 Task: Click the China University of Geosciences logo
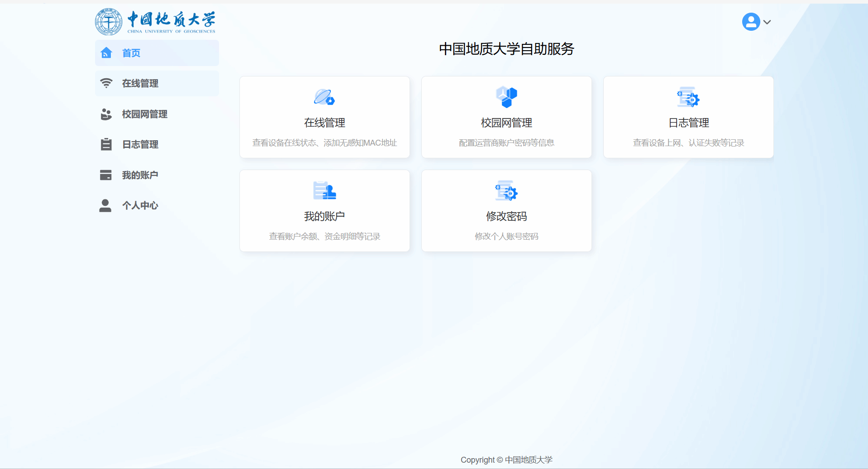click(x=155, y=22)
